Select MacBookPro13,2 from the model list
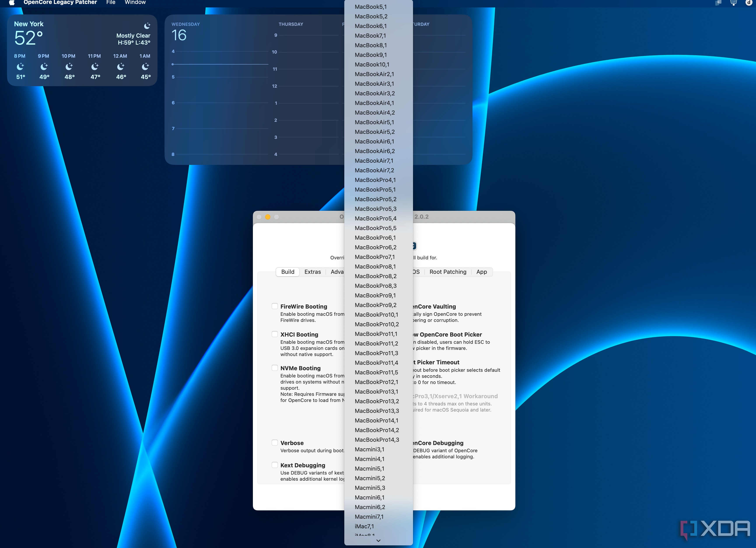Screen dimensions: 756x548 click(378, 401)
